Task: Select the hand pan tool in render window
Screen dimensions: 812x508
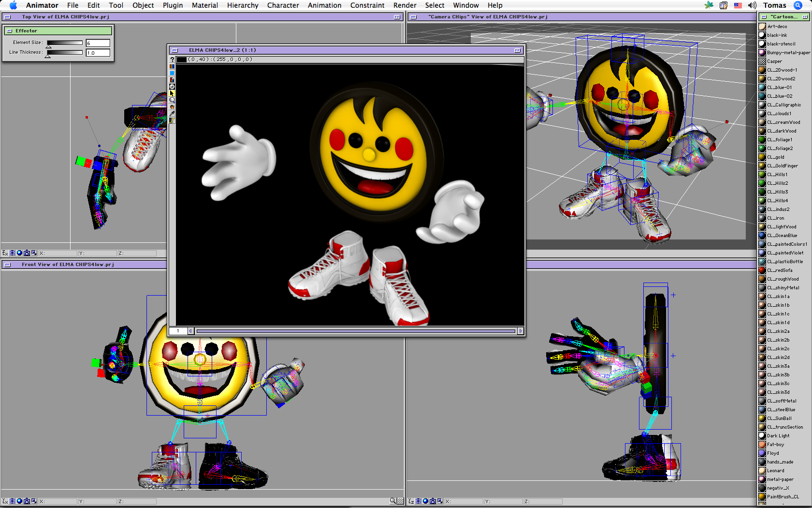Action: [172, 107]
